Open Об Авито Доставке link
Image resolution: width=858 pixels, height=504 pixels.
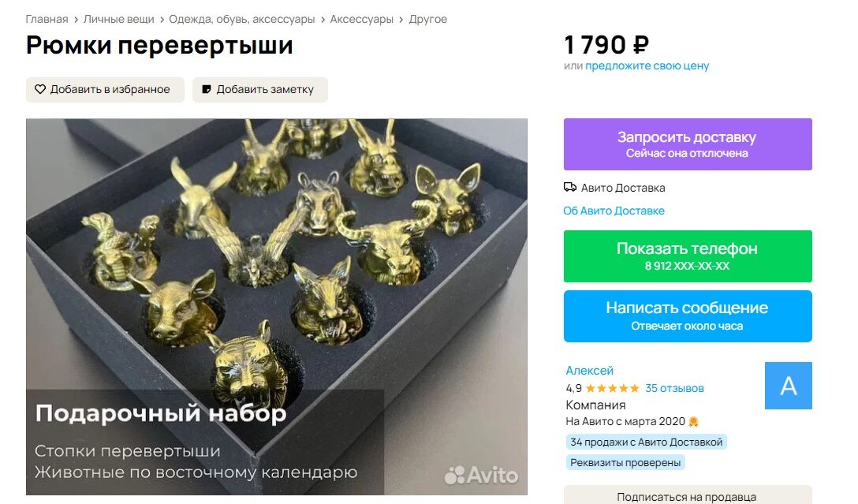coord(614,211)
